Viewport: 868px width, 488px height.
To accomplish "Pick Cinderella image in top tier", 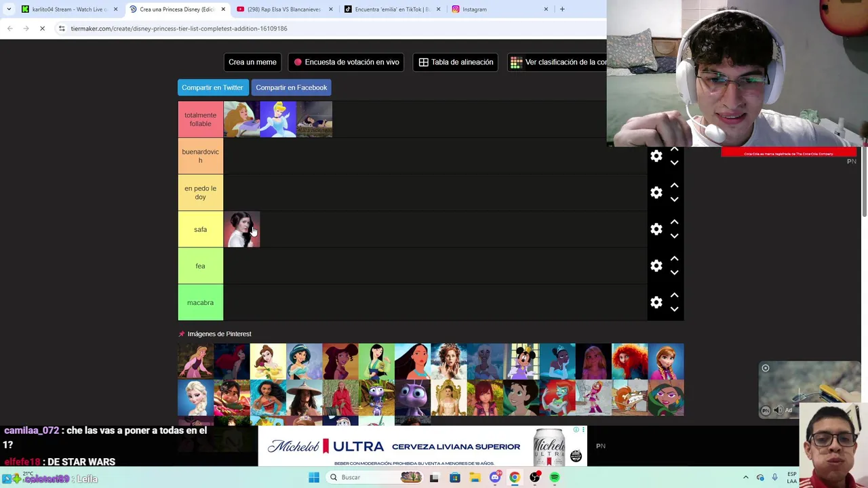I will [278, 119].
